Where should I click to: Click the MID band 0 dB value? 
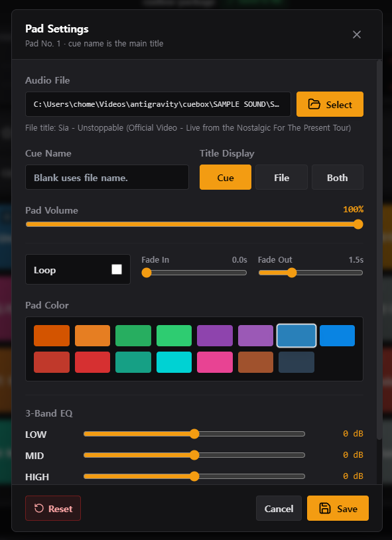pyautogui.click(x=353, y=455)
